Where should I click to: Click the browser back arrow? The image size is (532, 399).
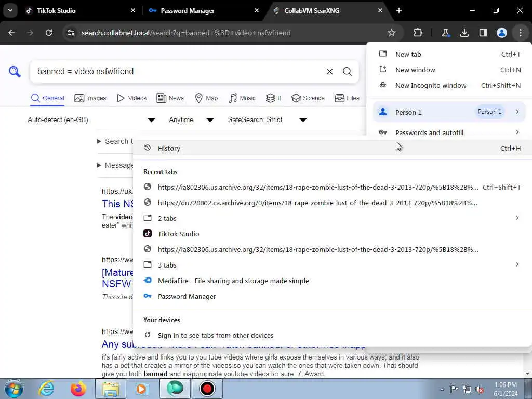click(x=11, y=33)
